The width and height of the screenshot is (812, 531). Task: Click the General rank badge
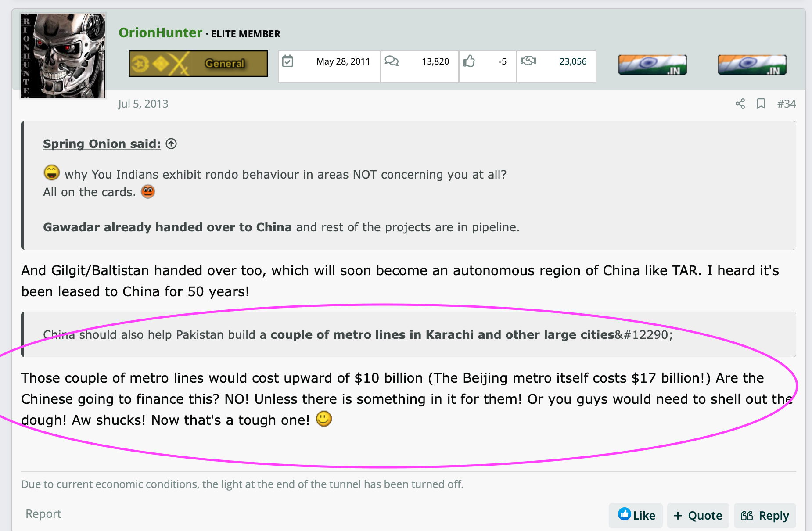198,64
